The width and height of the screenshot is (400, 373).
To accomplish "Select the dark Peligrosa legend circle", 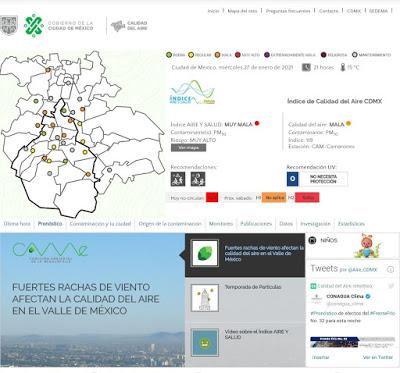I will 323,55.
